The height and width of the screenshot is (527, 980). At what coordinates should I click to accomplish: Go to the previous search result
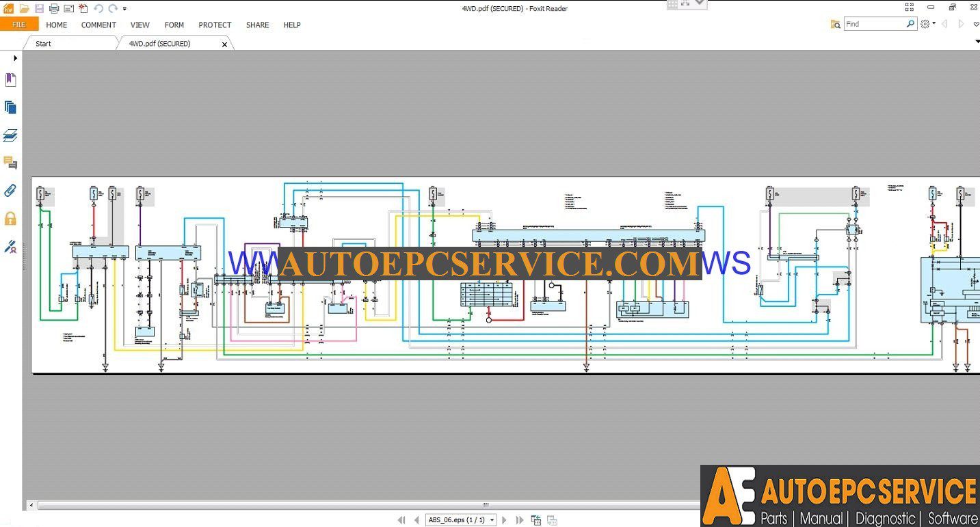(944, 24)
